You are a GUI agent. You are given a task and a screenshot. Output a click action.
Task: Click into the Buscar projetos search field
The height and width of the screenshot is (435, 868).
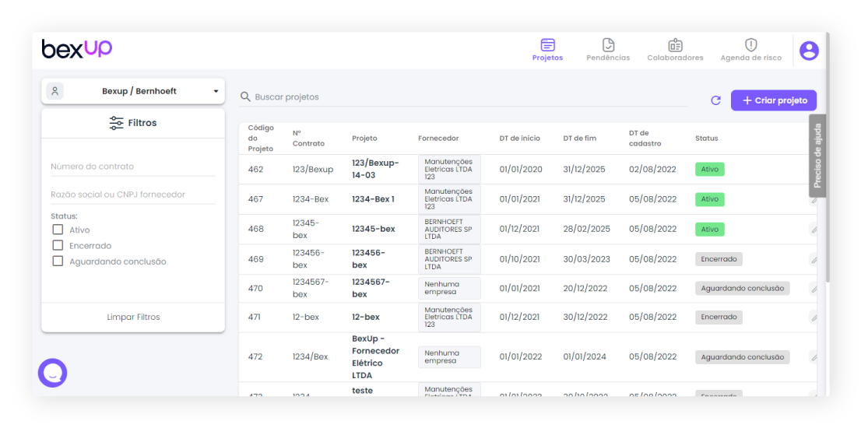pos(467,97)
